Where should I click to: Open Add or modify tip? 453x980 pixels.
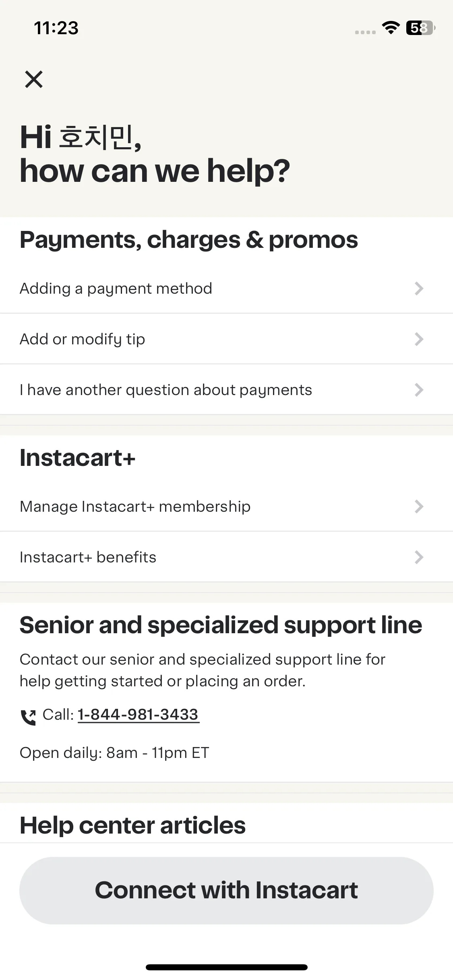[x=226, y=339]
